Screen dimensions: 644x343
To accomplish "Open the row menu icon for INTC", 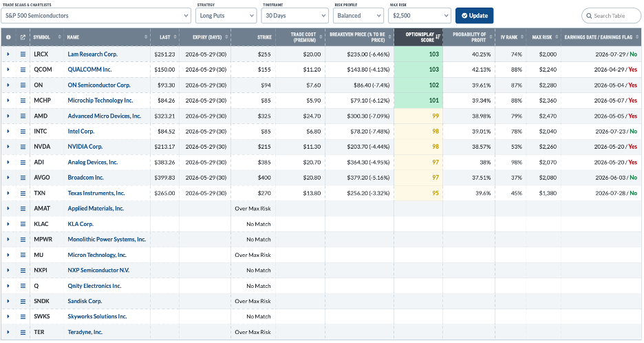I will [23, 131].
